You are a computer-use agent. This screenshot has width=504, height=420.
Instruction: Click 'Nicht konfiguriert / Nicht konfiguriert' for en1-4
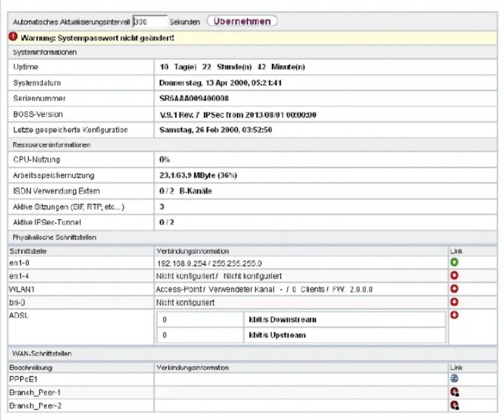click(x=219, y=276)
